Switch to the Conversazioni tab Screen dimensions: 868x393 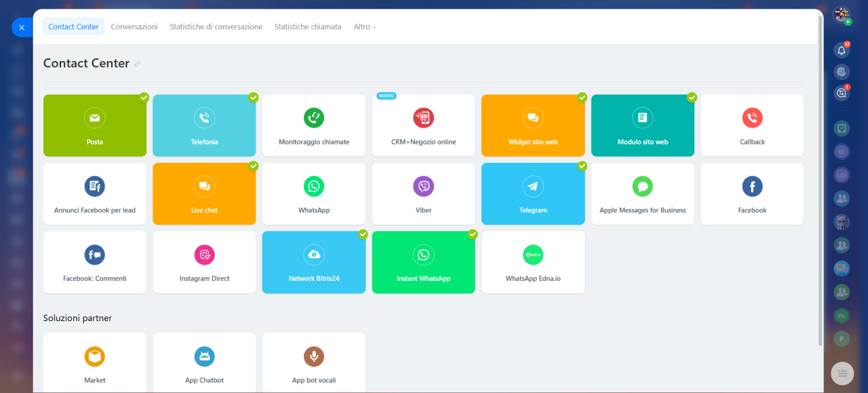pos(134,26)
